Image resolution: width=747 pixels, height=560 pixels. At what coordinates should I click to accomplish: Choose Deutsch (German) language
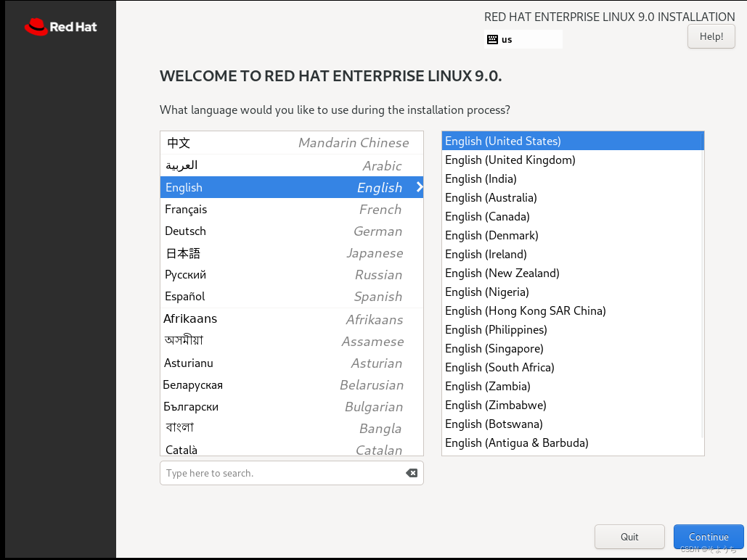292,231
